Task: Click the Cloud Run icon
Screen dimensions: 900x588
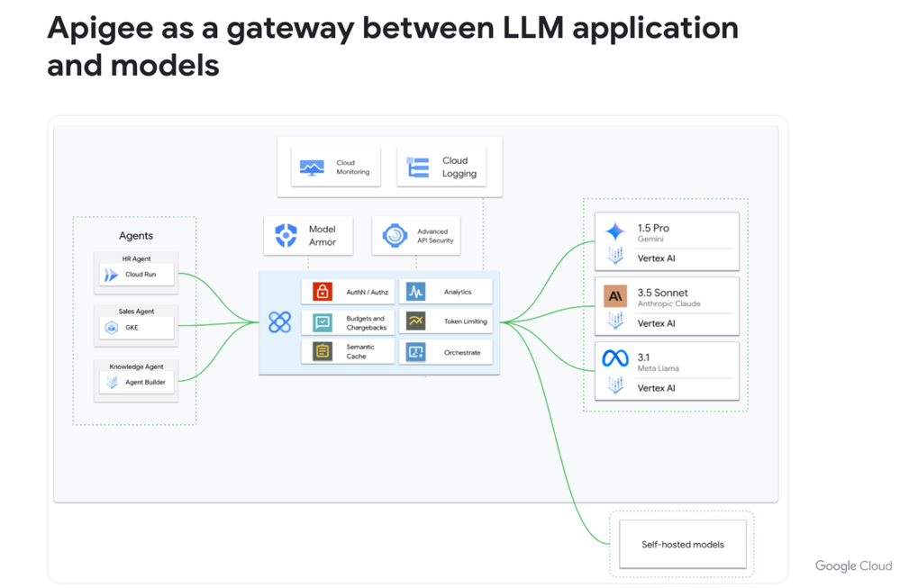Action: click(x=111, y=275)
